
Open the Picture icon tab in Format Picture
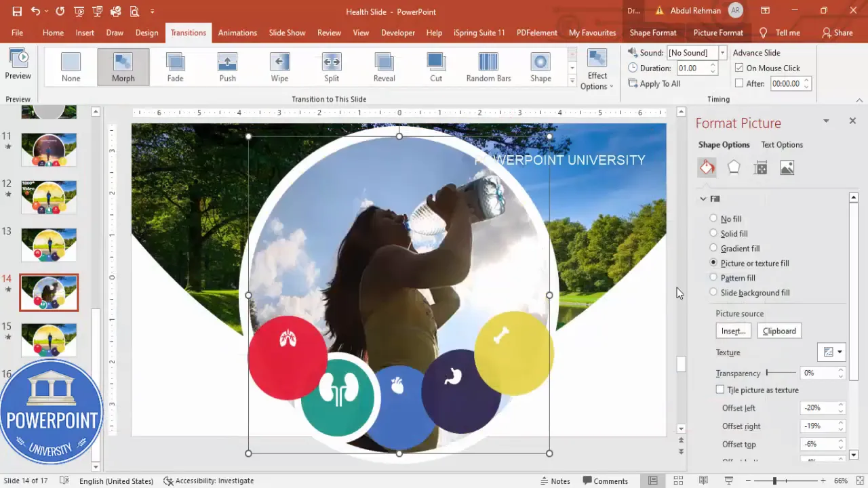(787, 167)
